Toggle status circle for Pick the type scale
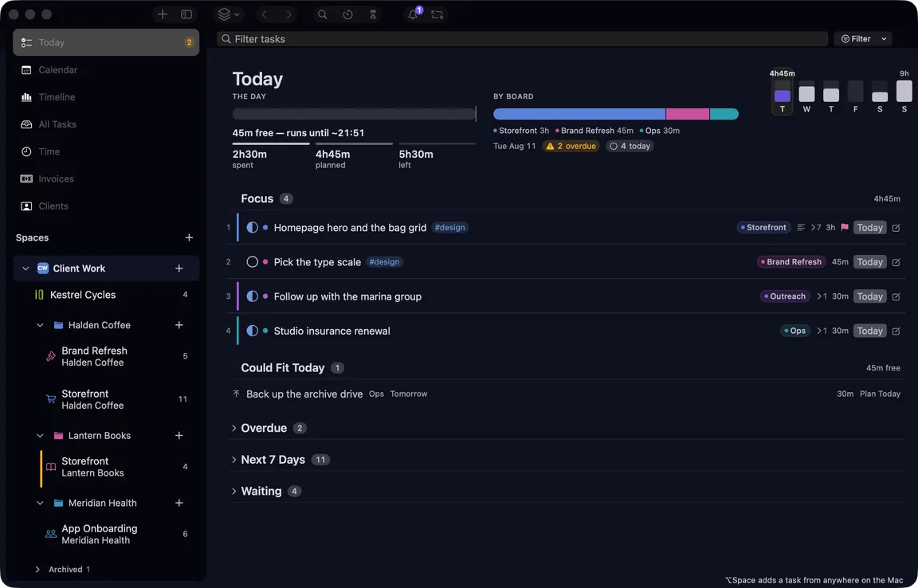918x588 pixels. click(x=253, y=262)
